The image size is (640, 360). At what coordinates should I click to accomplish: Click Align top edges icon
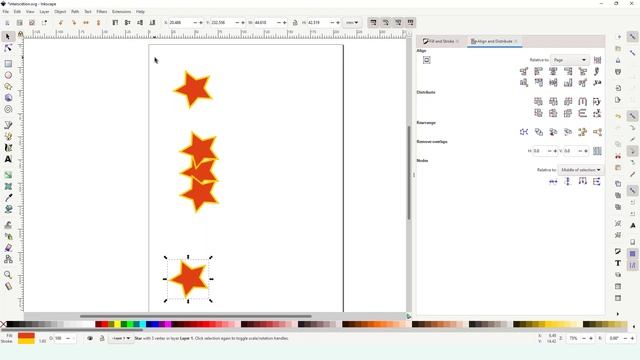[x=538, y=83]
